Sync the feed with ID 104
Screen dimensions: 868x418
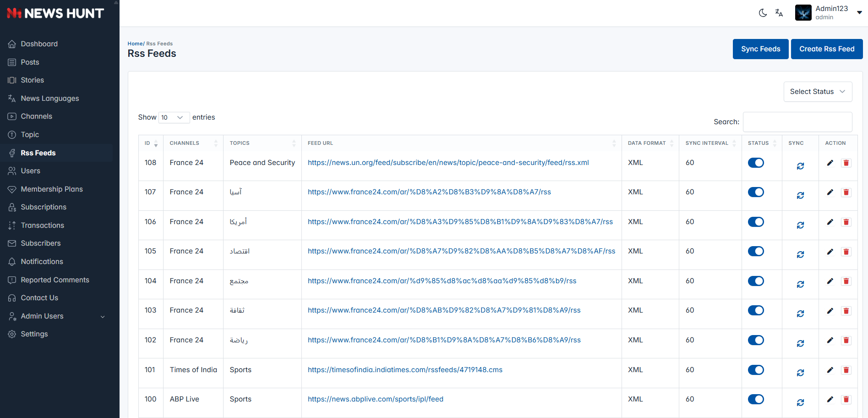click(x=800, y=285)
